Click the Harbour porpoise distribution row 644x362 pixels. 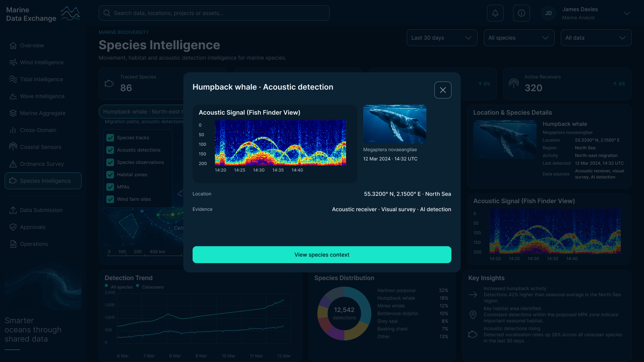click(413, 290)
